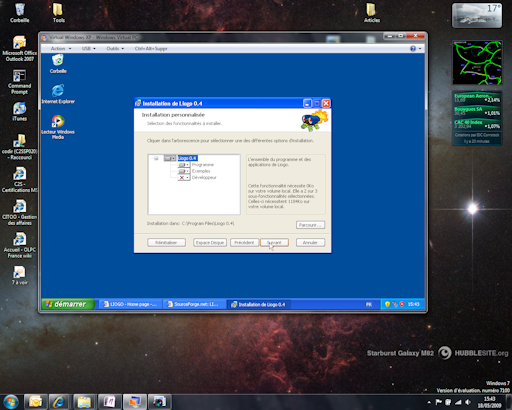Viewport: 512px width, 410px height.
Task: Click the Windows 7 Start orb
Action: [11, 402]
